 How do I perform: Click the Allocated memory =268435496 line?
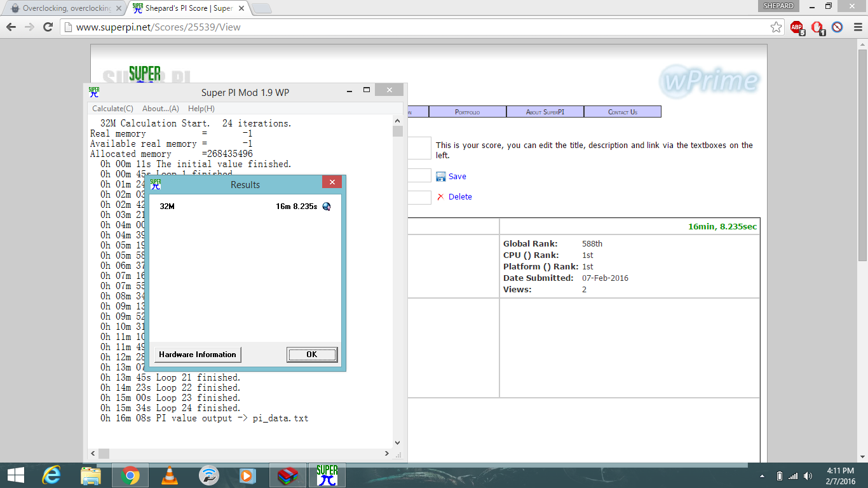(x=172, y=154)
